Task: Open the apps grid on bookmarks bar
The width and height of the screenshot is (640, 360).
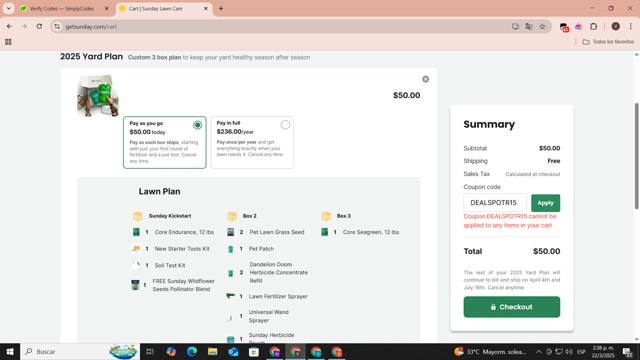Action: click(8, 42)
